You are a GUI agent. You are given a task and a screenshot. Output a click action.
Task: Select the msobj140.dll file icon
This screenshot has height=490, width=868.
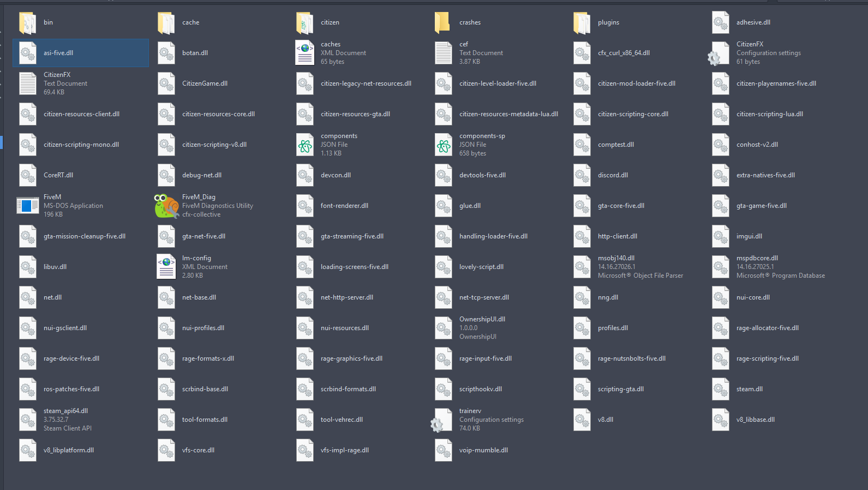(582, 267)
